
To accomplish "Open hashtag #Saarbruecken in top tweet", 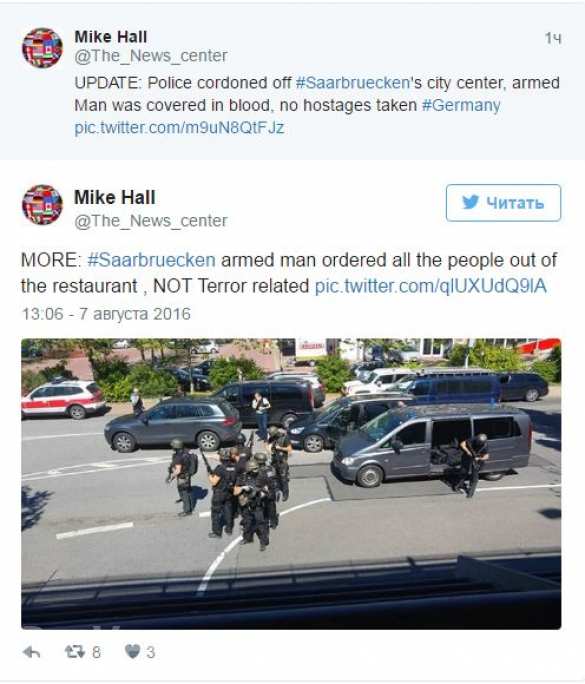I will coord(352,83).
